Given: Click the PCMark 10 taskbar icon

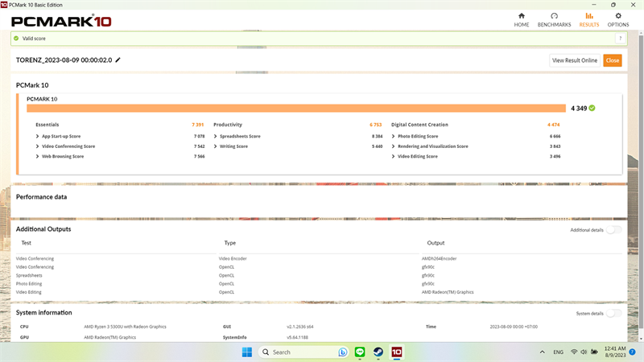Looking at the screenshot, I should (x=396, y=352).
